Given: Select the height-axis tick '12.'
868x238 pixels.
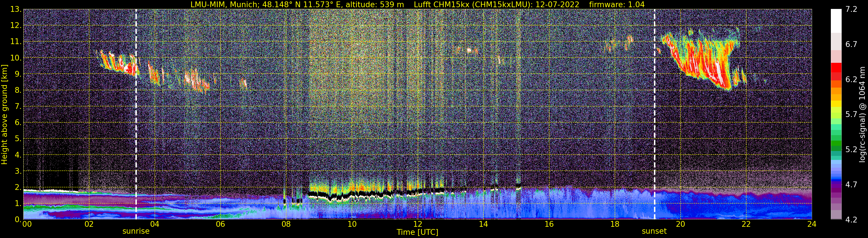Looking at the screenshot, I should [x=16, y=26].
